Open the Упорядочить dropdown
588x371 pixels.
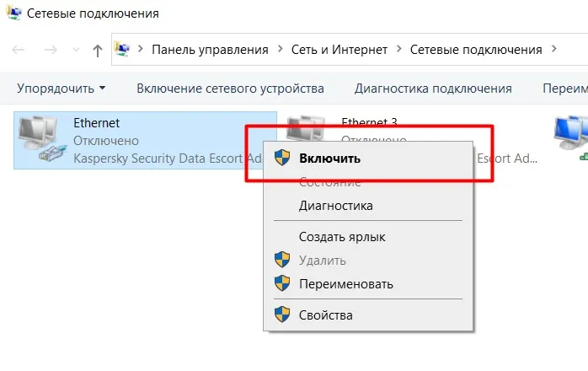(x=61, y=88)
